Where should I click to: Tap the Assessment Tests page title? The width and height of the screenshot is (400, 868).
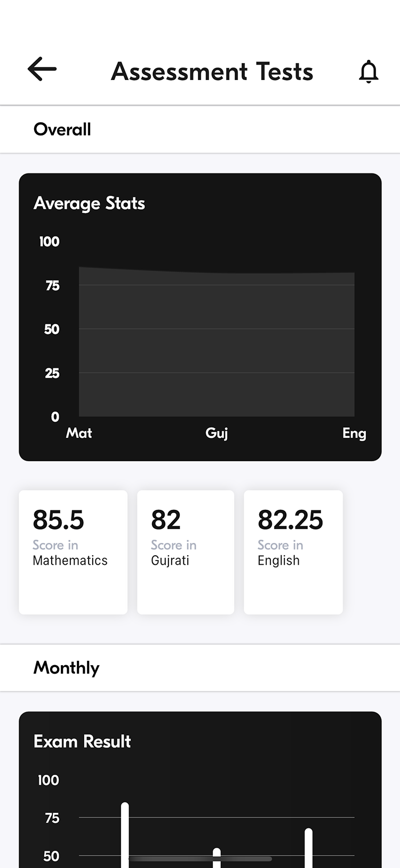point(212,72)
